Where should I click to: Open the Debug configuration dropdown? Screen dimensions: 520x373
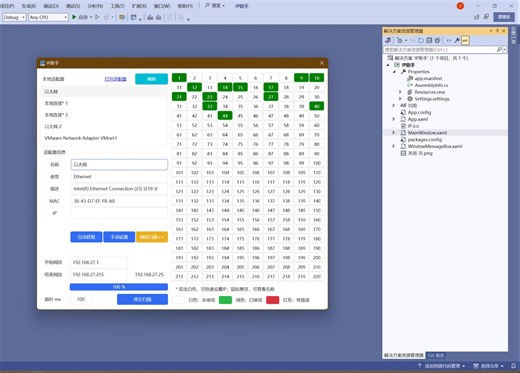point(14,17)
